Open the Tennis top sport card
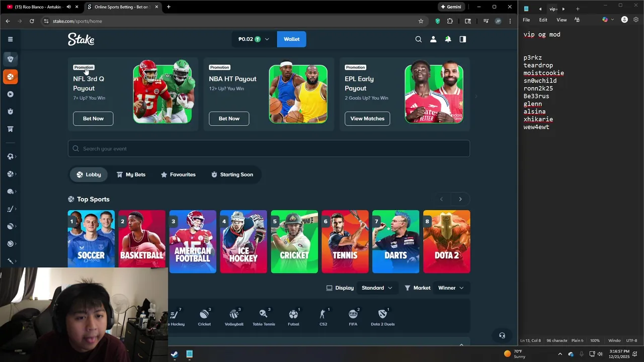This screenshot has width=644, height=362. tap(345, 242)
